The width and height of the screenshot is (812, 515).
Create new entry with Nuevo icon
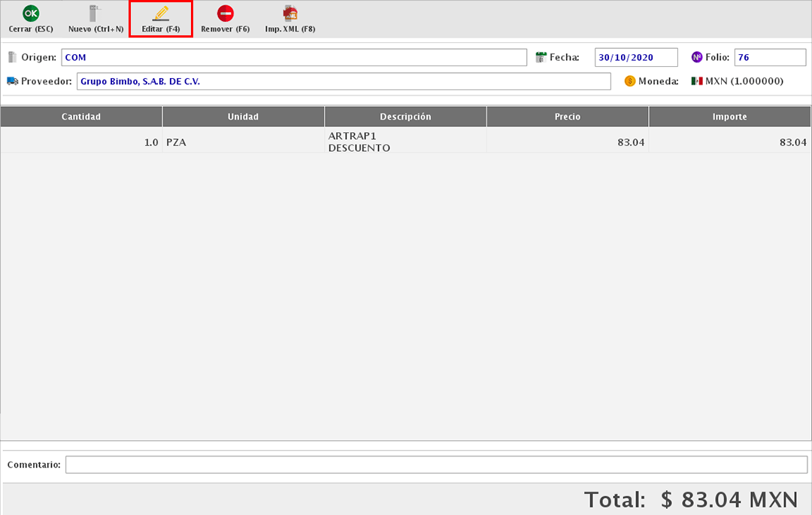pos(95,14)
